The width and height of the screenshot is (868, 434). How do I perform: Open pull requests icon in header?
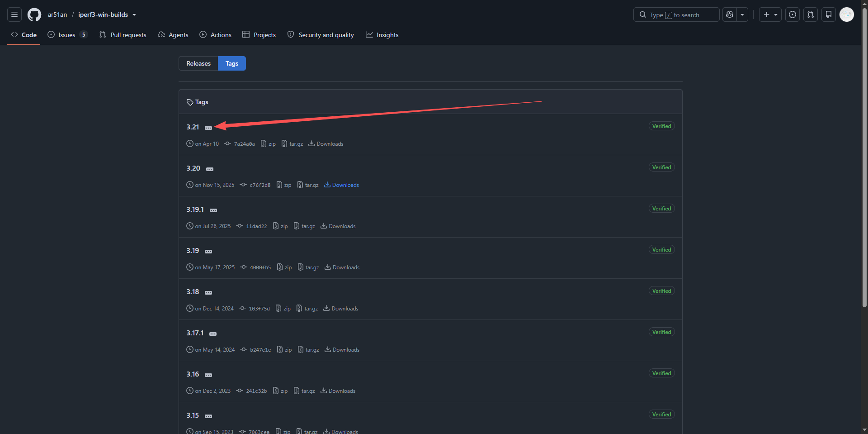pyautogui.click(x=811, y=14)
